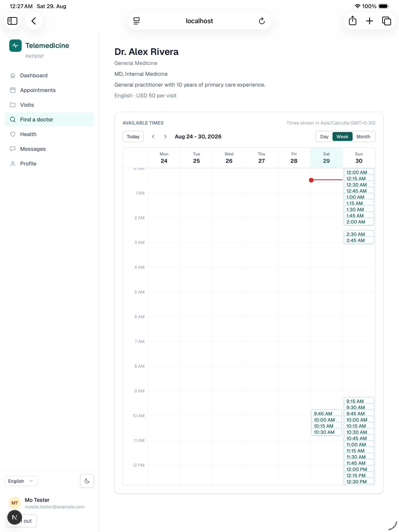Jump to Today in the calendar
Image resolution: width=399 pixels, height=532 pixels.
[133, 137]
